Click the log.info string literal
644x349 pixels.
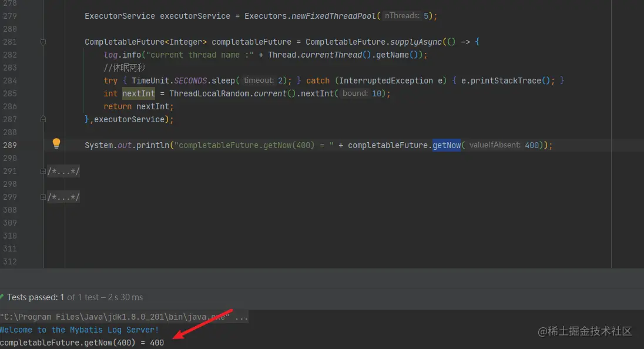(x=200, y=55)
